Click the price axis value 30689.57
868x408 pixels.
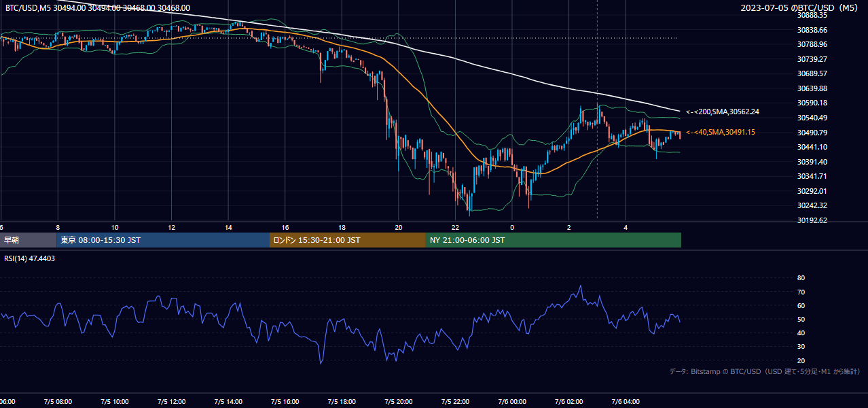(x=812, y=73)
